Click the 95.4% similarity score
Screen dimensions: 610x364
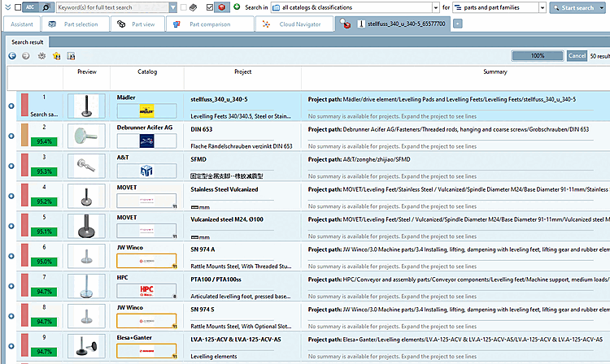click(44, 141)
